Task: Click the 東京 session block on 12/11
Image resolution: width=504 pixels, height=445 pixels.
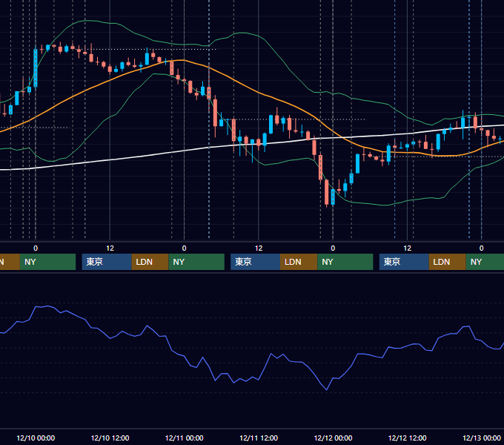Action: 255,262
